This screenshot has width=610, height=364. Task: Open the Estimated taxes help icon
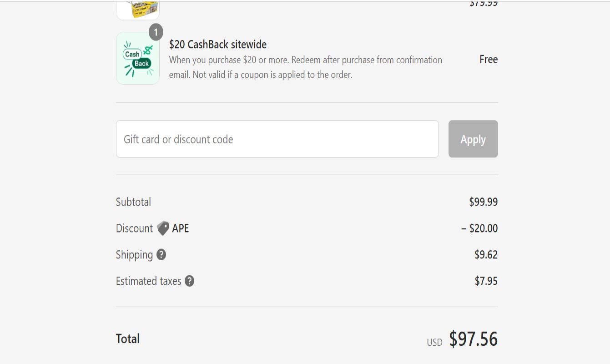190,281
